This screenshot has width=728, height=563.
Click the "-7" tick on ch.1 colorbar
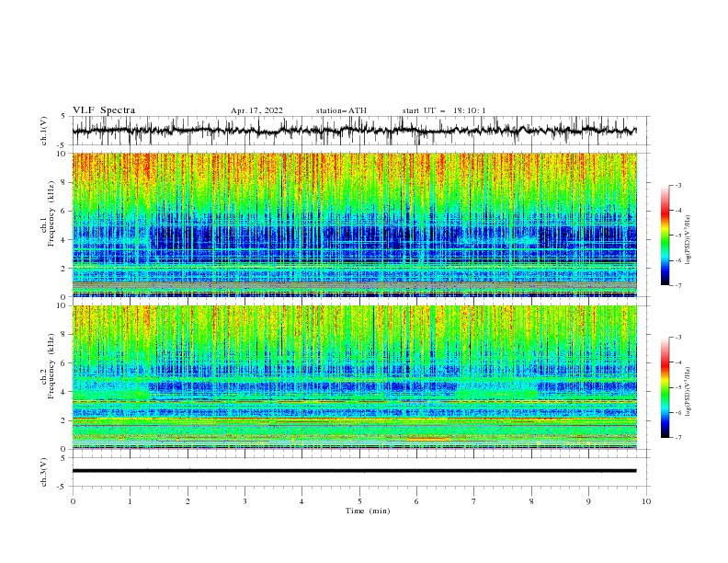(678, 285)
